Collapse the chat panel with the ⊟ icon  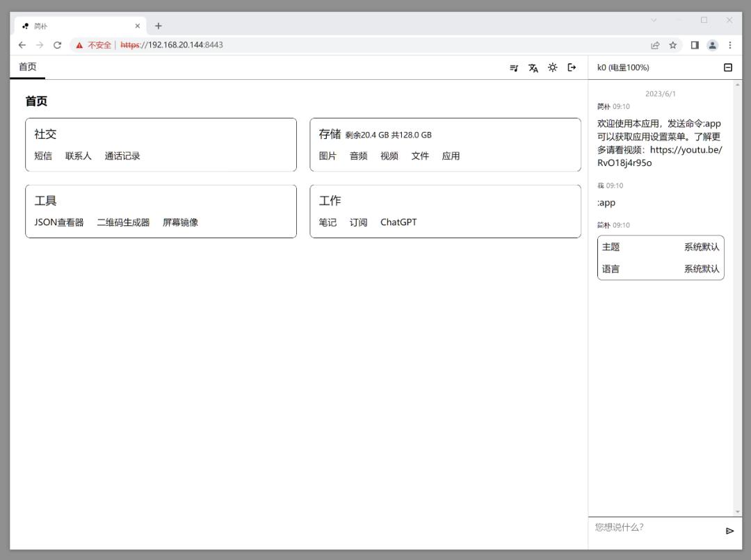point(727,67)
